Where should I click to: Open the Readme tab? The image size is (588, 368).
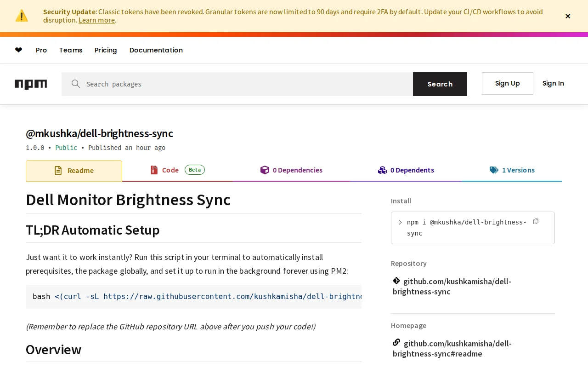point(74,171)
